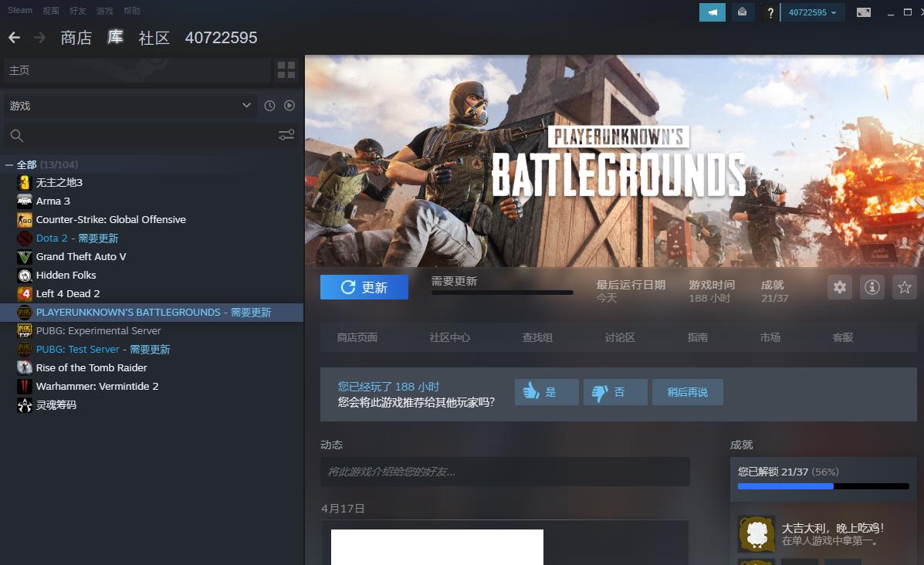The width and height of the screenshot is (924, 565).
Task: Open the announcements megaphone icon
Action: [x=712, y=12]
